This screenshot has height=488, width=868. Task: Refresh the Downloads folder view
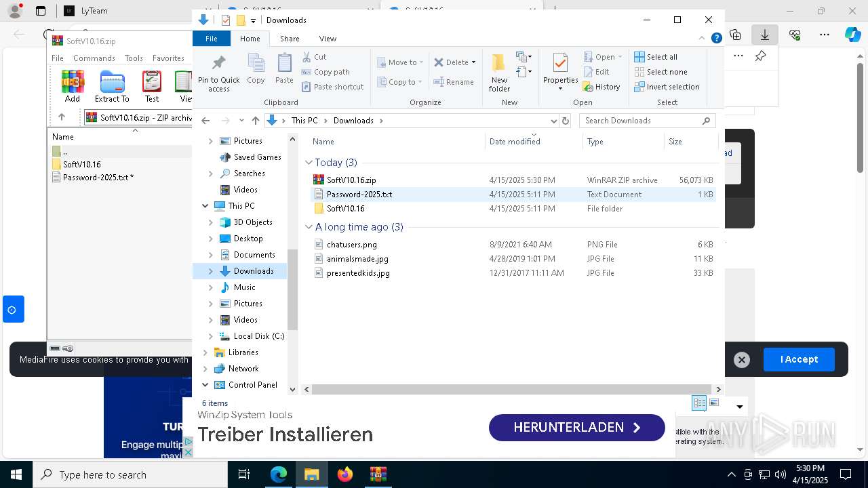[566, 121]
